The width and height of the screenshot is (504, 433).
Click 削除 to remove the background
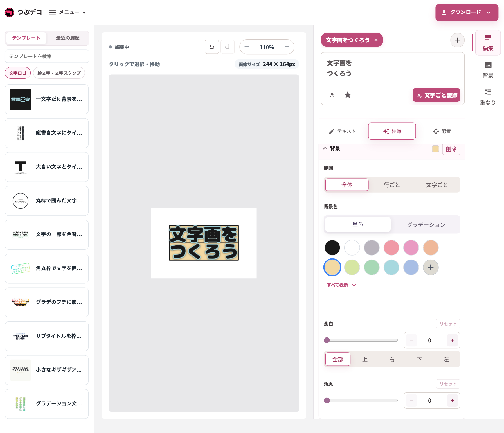451,149
